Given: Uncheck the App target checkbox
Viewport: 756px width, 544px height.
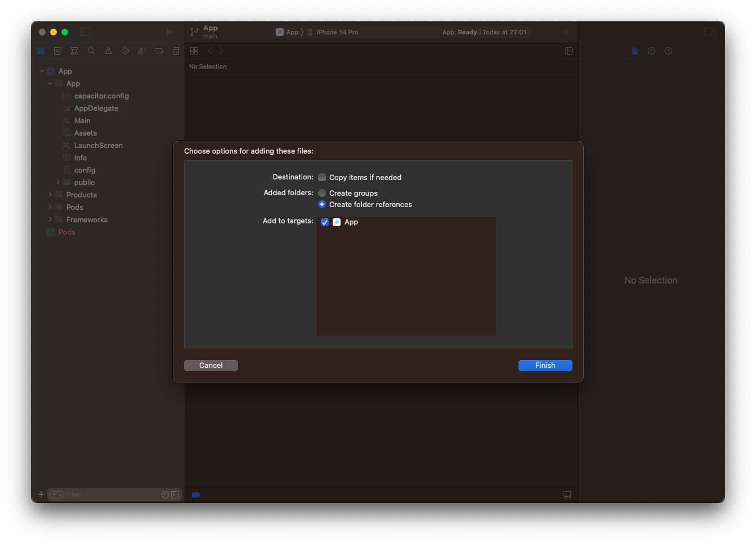Looking at the screenshot, I should point(325,222).
